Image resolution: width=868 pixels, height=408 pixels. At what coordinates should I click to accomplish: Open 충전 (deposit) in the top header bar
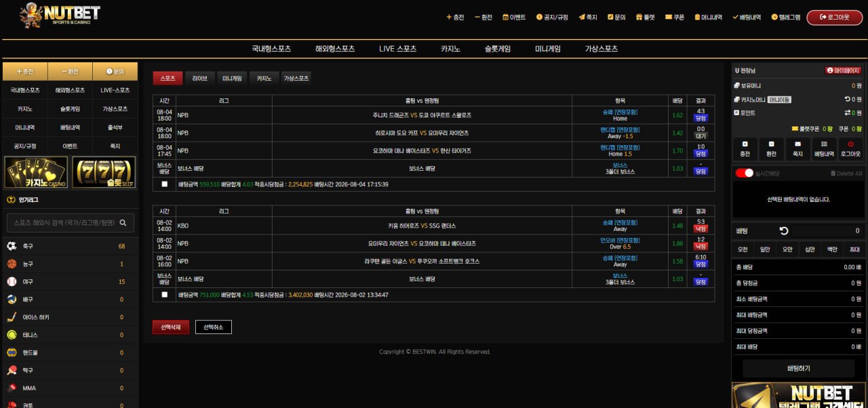point(455,18)
